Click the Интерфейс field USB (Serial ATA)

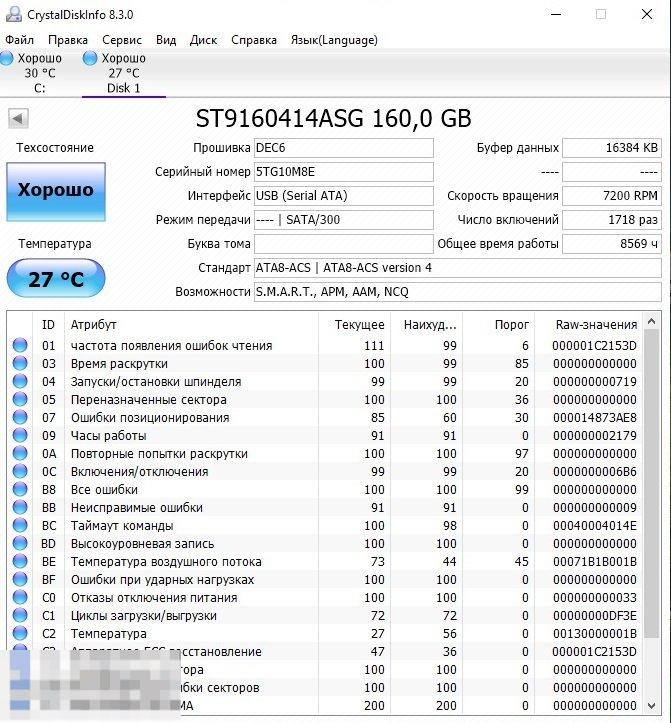point(344,196)
